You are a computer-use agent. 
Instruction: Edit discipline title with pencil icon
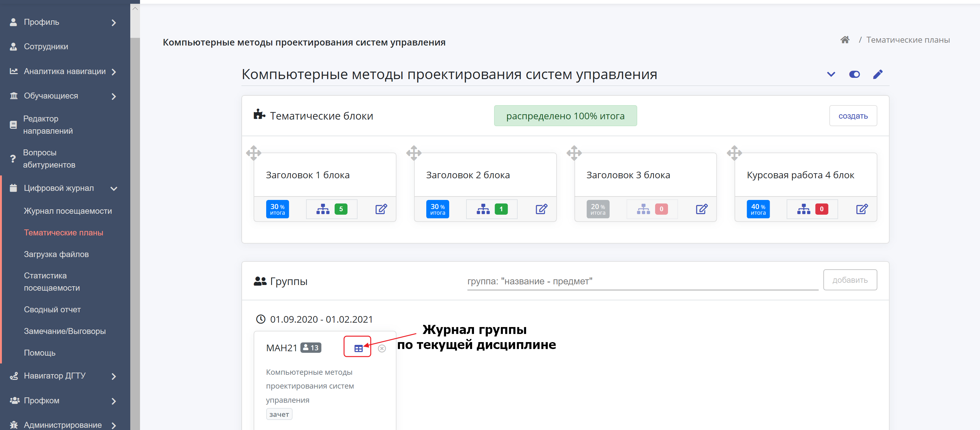tap(877, 74)
